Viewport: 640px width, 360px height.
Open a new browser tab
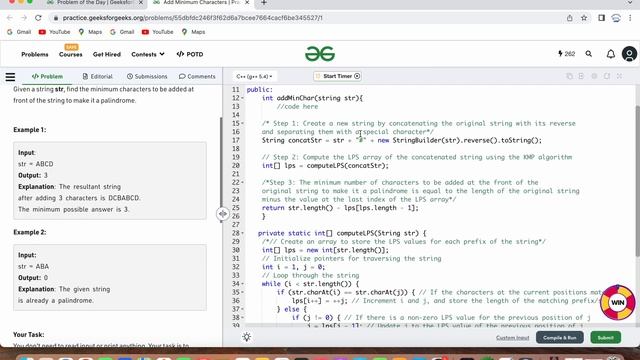pyautogui.click(x=264, y=3)
